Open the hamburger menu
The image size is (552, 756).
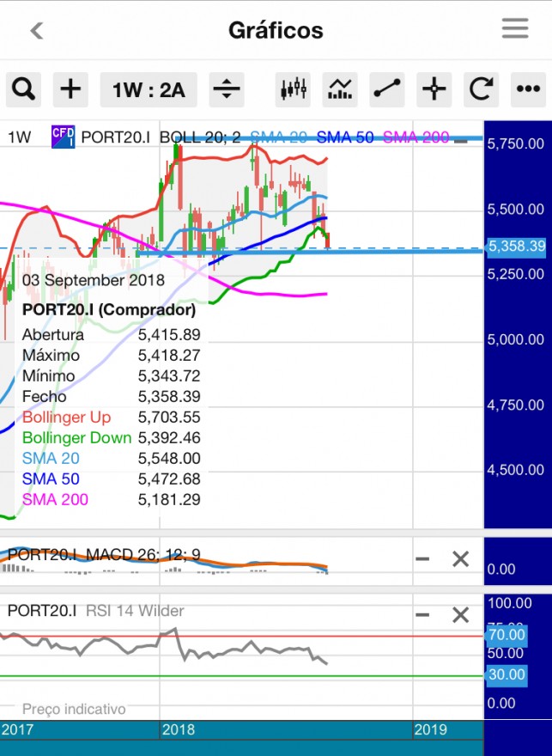coord(515,28)
